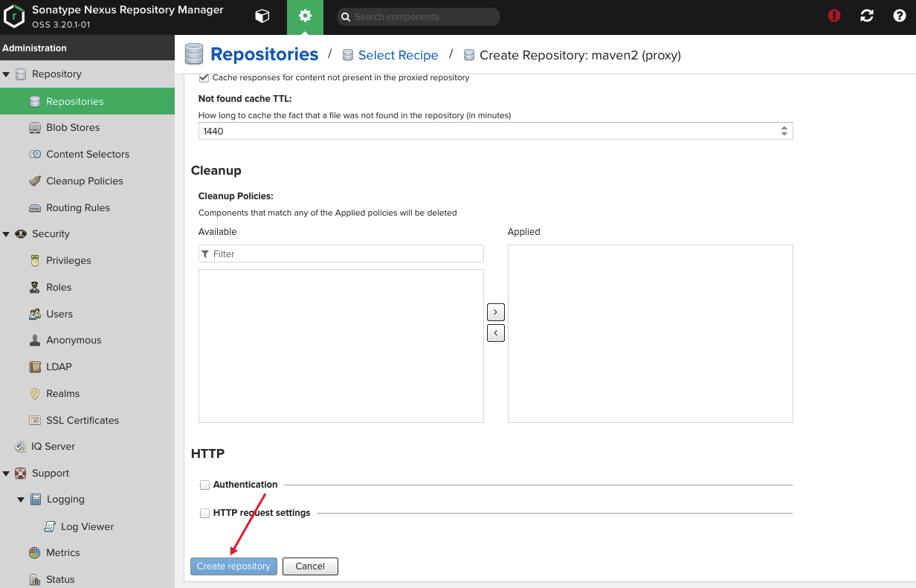Click the Select Recipe breadcrumb link
The height and width of the screenshot is (588, 916).
[398, 55]
